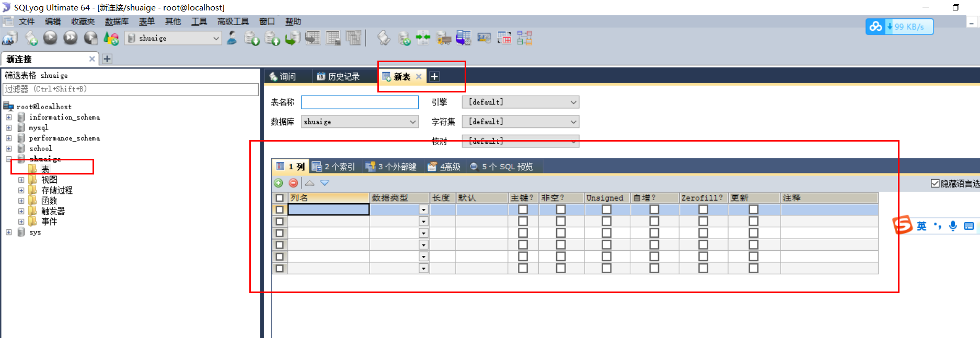Switch to 3 个外部键 tab

[391, 167]
